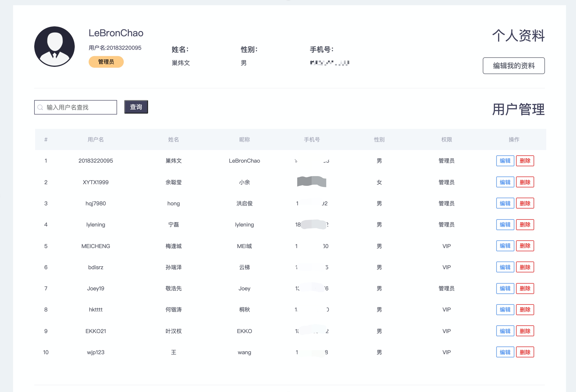Click the 操作 column header

point(514,139)
